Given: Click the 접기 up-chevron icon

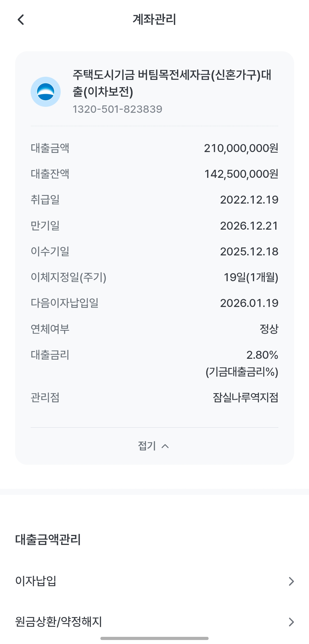Looking at the screenshot, I should pos(165,446).
